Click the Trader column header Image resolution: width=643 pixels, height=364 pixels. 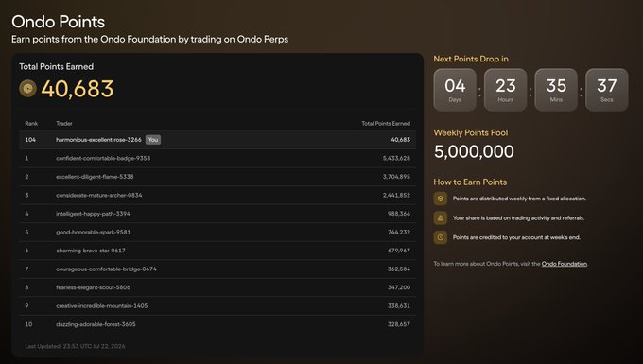tap(64, 124)
